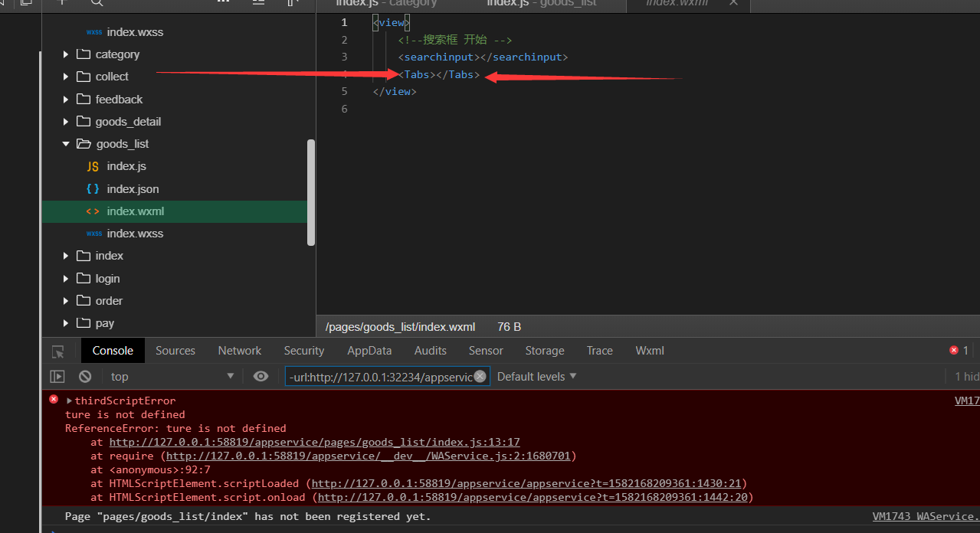
Task: Clear the console filter text with X
Action: pos(480,376)
